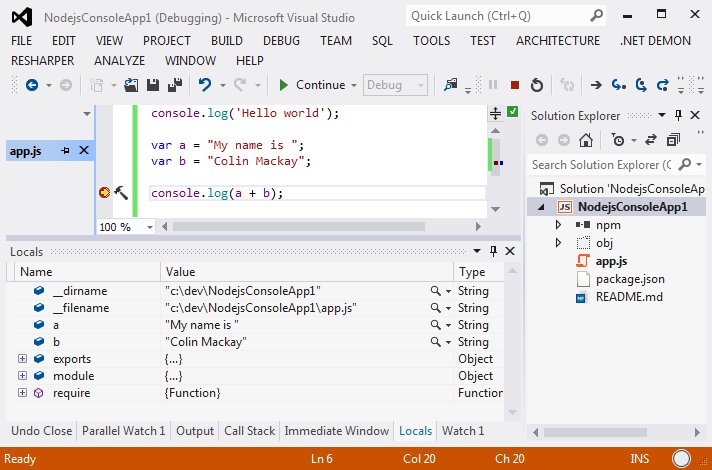Toggle auto-hide pin on Solution Explorer
Screen dimensions: 712x470
(x=678, y=115)
